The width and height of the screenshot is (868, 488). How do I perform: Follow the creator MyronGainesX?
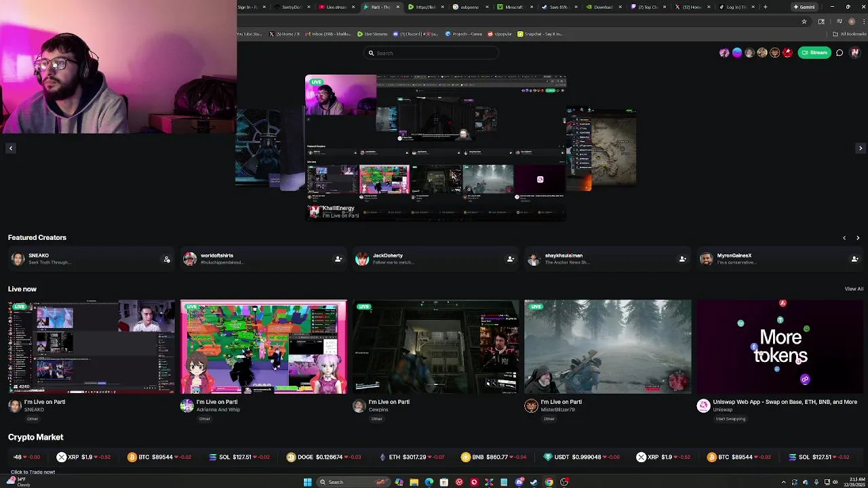855,259
